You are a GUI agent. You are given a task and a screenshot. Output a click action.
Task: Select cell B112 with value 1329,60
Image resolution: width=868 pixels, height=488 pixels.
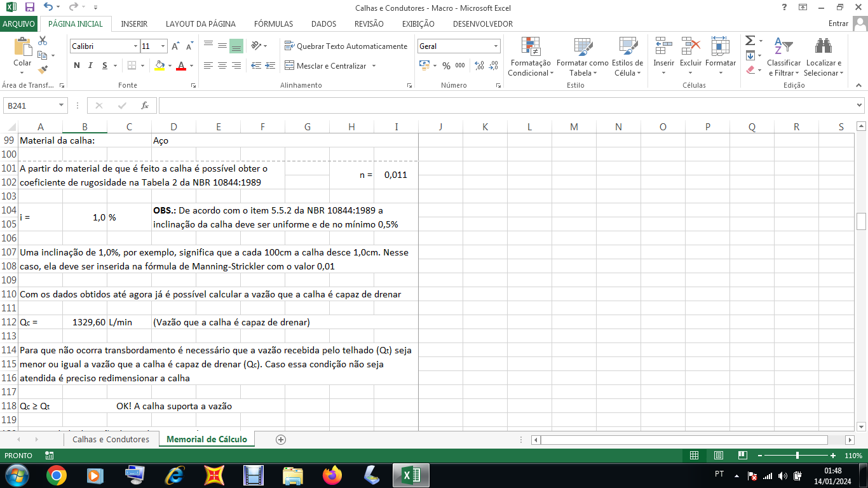(85, 322)
